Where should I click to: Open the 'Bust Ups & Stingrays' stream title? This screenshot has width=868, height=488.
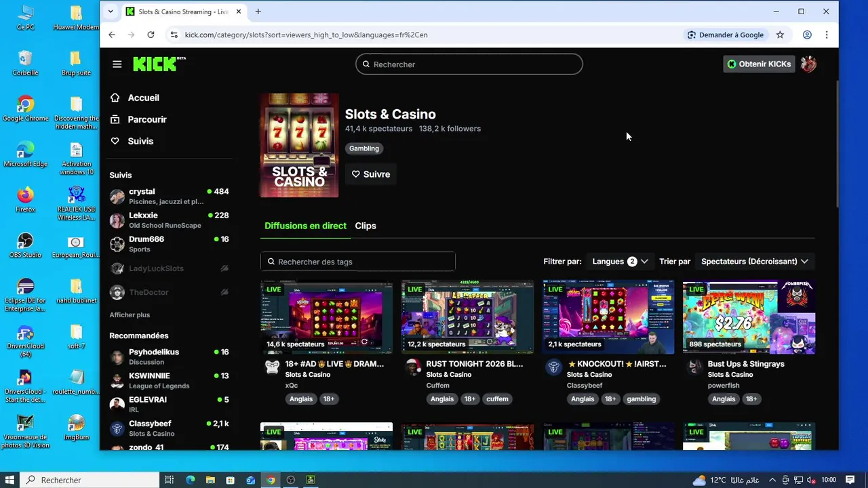[x=746, y=364]
